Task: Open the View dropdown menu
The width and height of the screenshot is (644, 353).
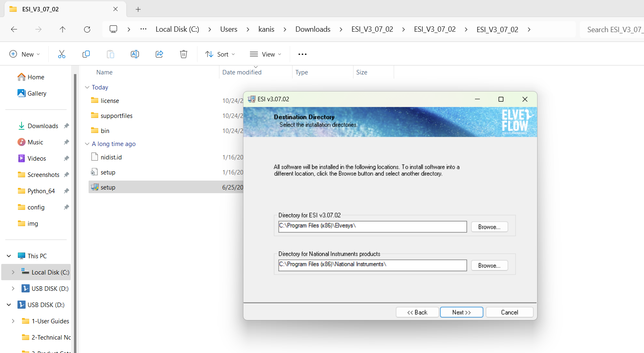Action: coord(266,54)
